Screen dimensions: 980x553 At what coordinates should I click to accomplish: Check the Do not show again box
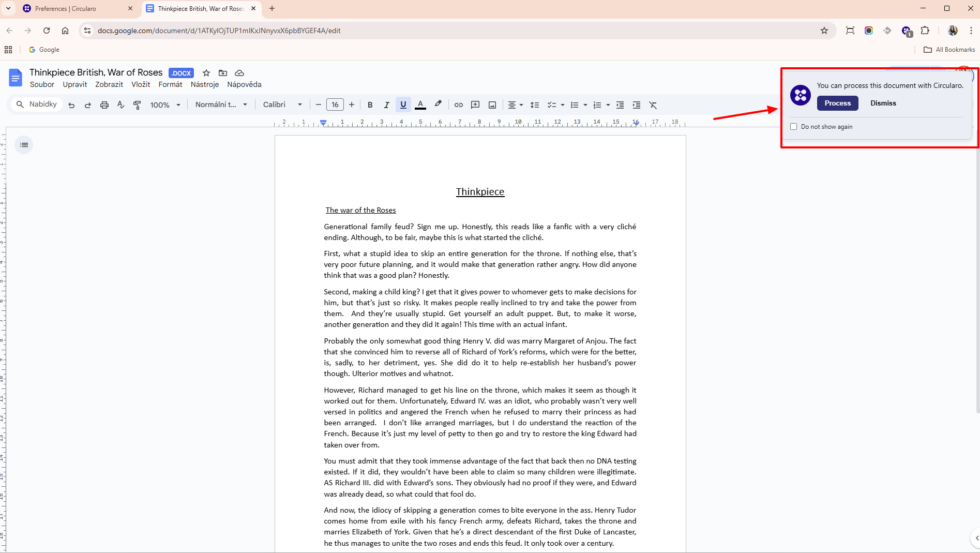794,126
